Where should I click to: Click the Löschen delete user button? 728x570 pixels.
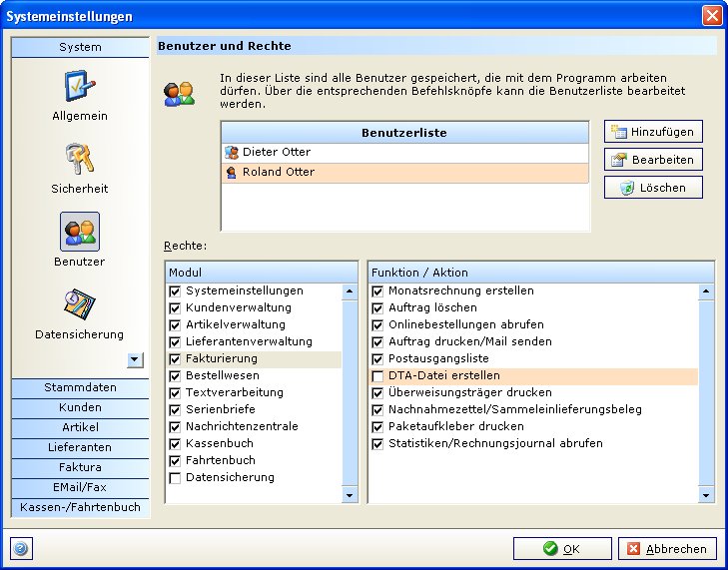(x=653, y=188)
